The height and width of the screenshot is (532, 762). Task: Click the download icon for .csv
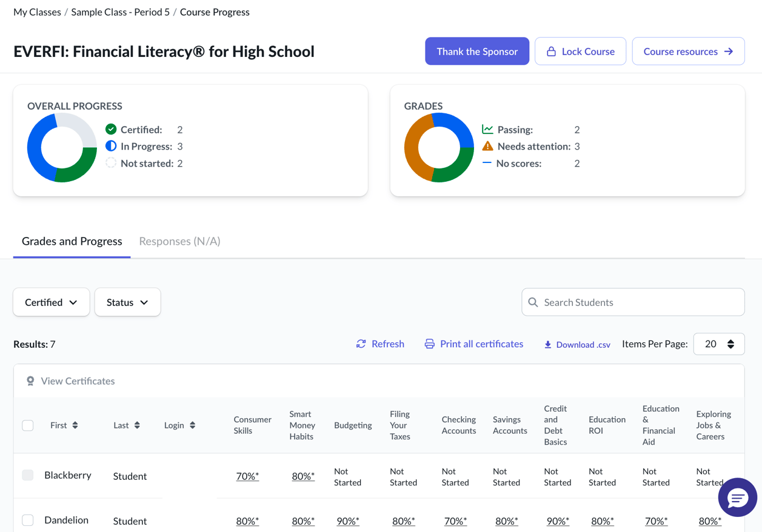[547, 344]
